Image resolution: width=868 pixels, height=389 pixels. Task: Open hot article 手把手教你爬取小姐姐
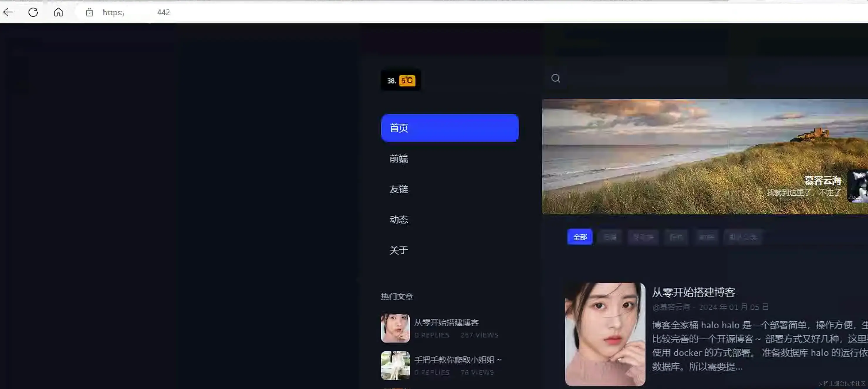click(457, 360)
